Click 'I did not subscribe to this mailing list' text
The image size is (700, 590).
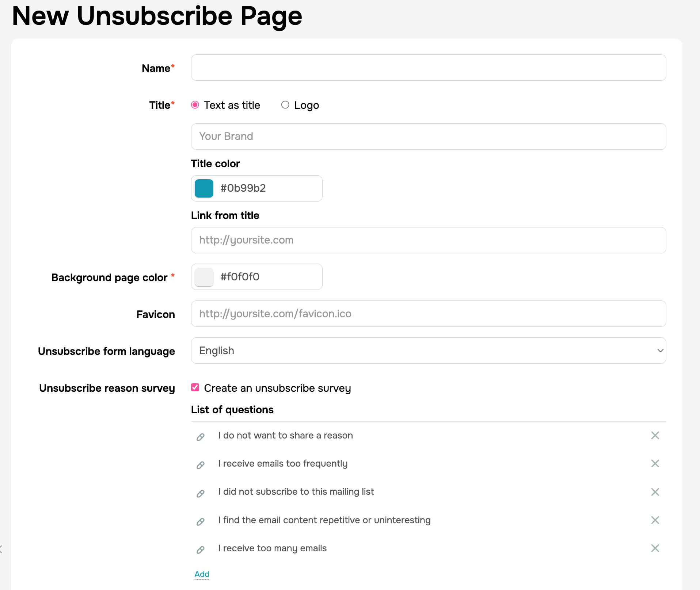[296, 492]
